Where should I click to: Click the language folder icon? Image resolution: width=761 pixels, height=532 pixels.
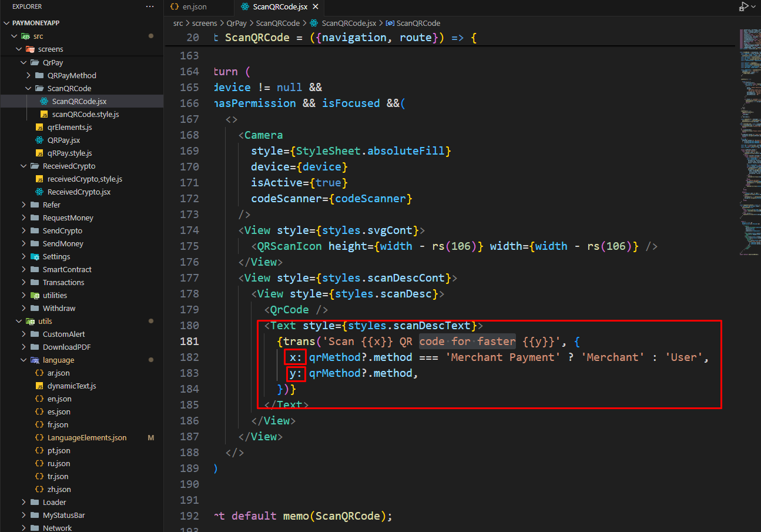pos(35,360)
